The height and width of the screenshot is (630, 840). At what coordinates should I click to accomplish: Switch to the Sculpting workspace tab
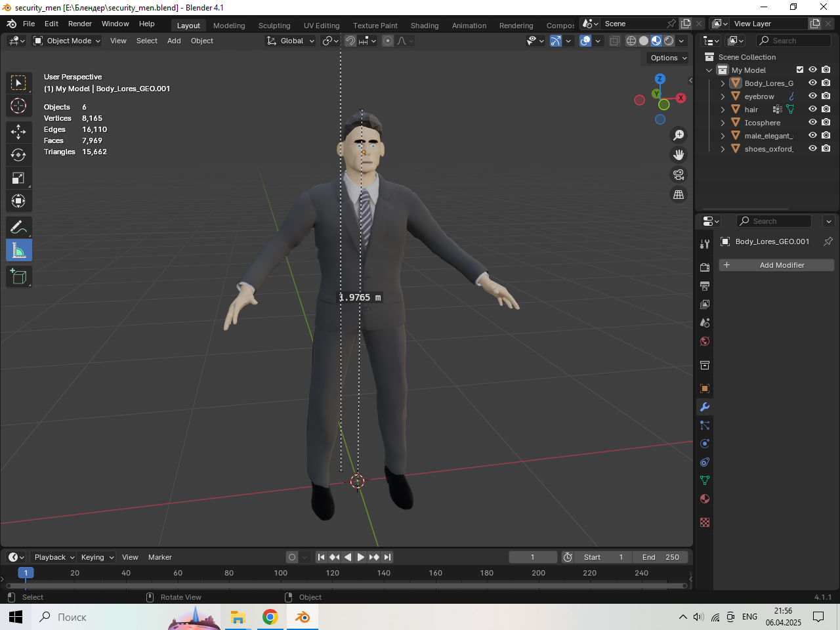(x=274, y=26)
